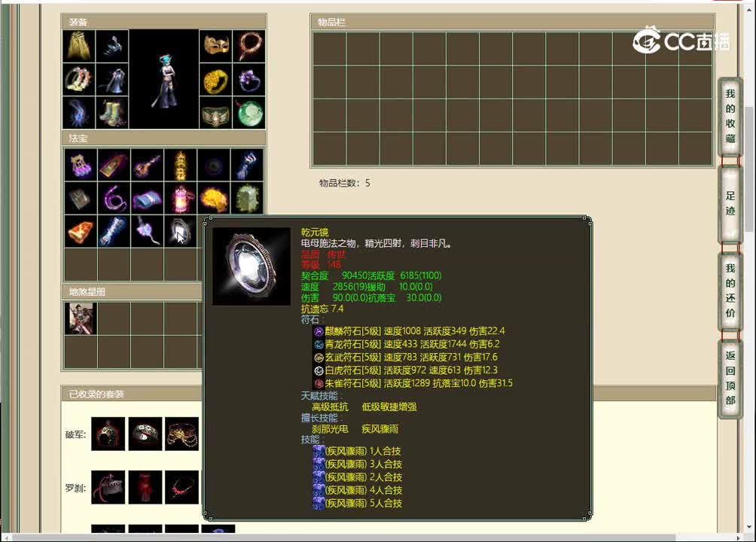756x542 pixels.
Task: Select the purple bells magic treasure icon
Action: (x=81, y=165)
